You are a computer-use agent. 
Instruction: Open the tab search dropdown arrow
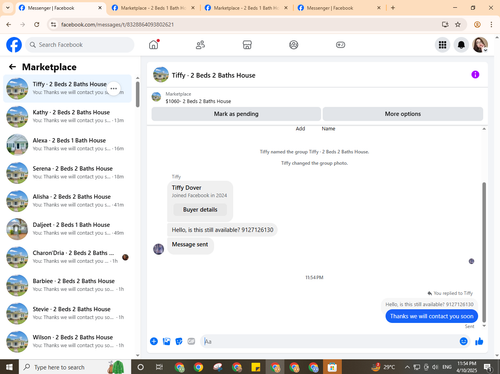tap(7, 8)
